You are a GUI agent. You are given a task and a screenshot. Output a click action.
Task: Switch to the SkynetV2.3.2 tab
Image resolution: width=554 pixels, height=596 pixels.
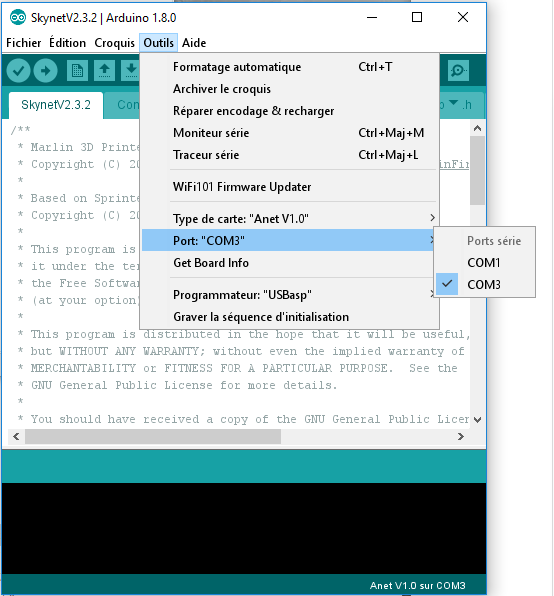tap(56, 105)
